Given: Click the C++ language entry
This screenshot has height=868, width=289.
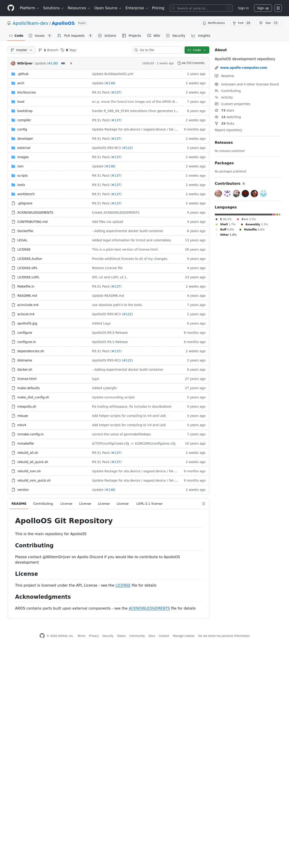Looking at the screenshot, I should [x=246, y=219].
